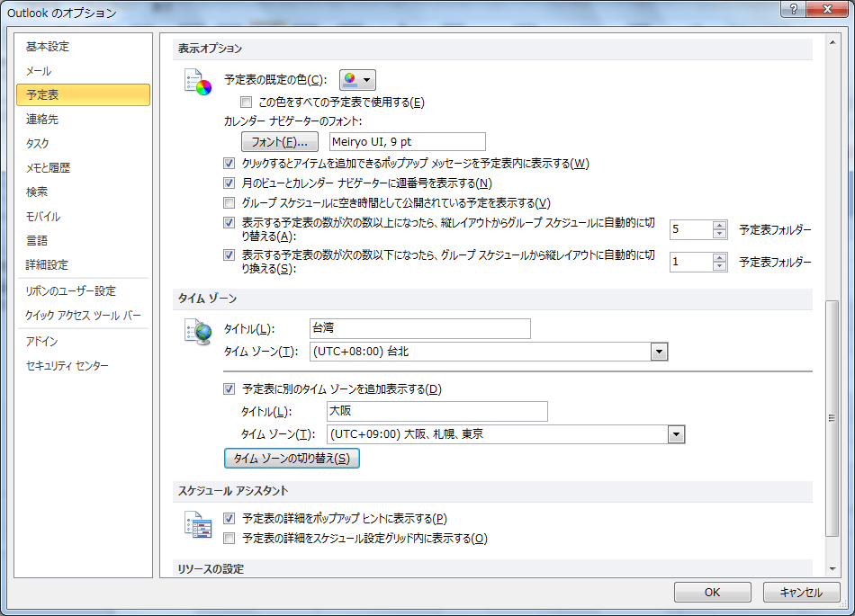Open クイック アクセス ツール バー category
855x616 pixels.
(x=84, y=316)
